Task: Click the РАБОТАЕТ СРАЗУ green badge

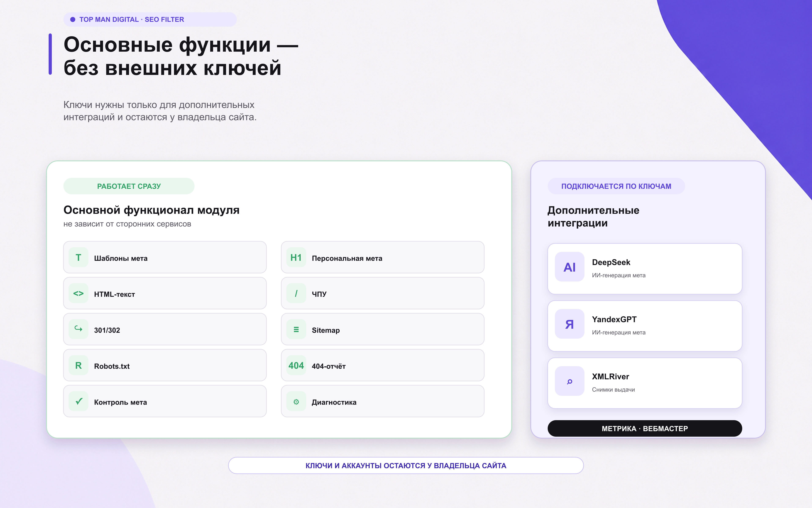Action: point(129,186)
